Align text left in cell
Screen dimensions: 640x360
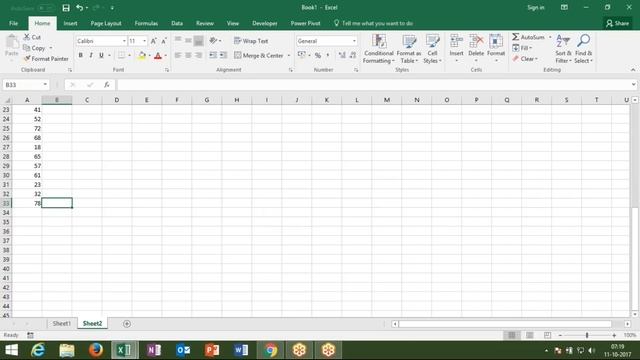click(178, 55)
